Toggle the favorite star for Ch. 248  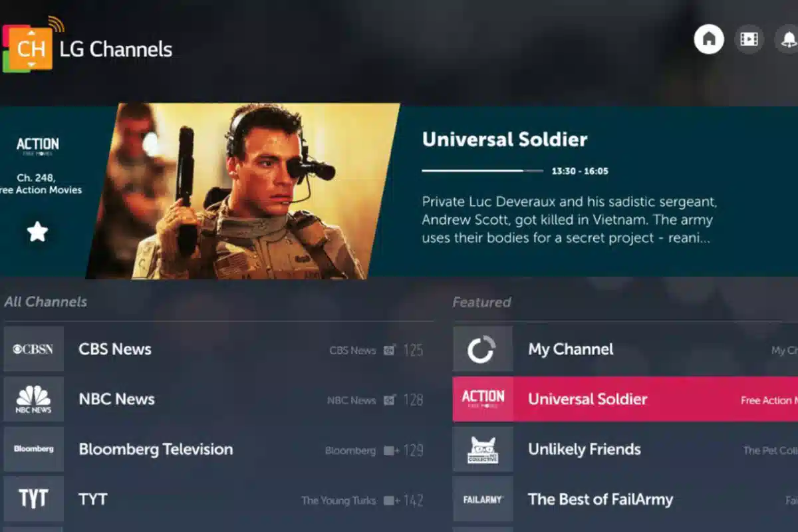pos(37,231)
